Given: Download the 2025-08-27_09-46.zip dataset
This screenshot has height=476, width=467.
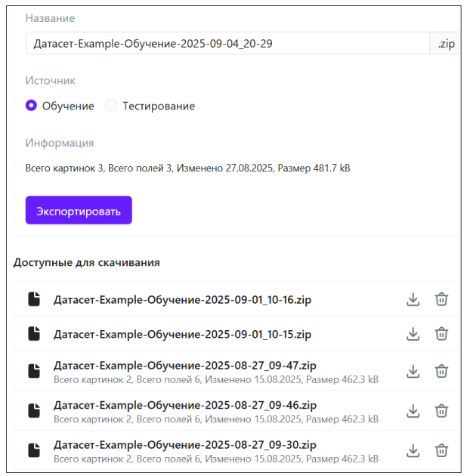Looking at the screenshot, I should coord(413,410).
